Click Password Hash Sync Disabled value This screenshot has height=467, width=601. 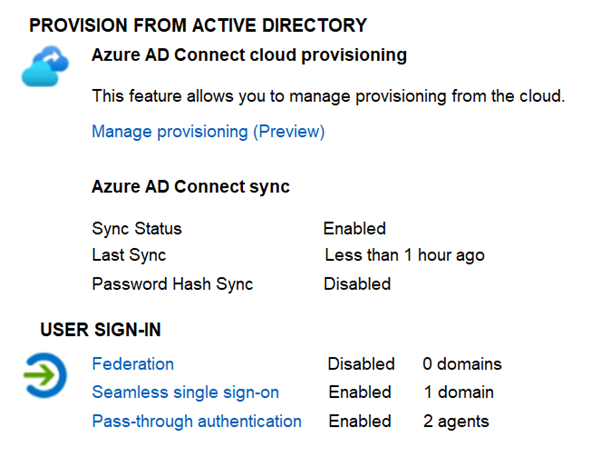pos(357,284)
